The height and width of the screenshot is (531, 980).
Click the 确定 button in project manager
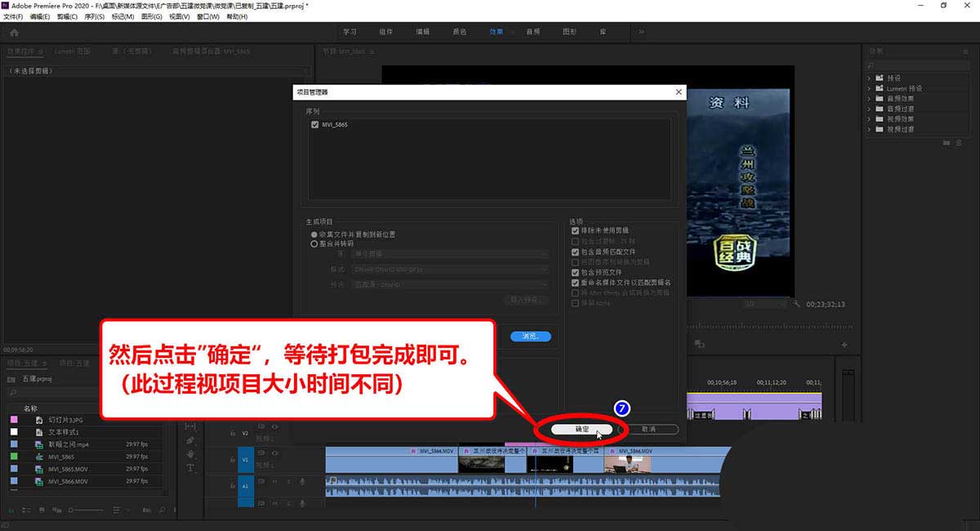pos(581,429)
